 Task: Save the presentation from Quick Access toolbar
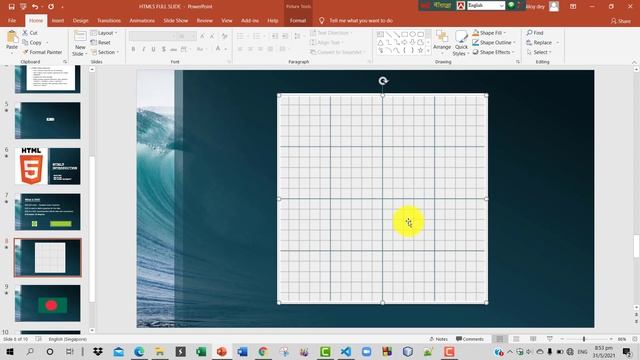11,7
